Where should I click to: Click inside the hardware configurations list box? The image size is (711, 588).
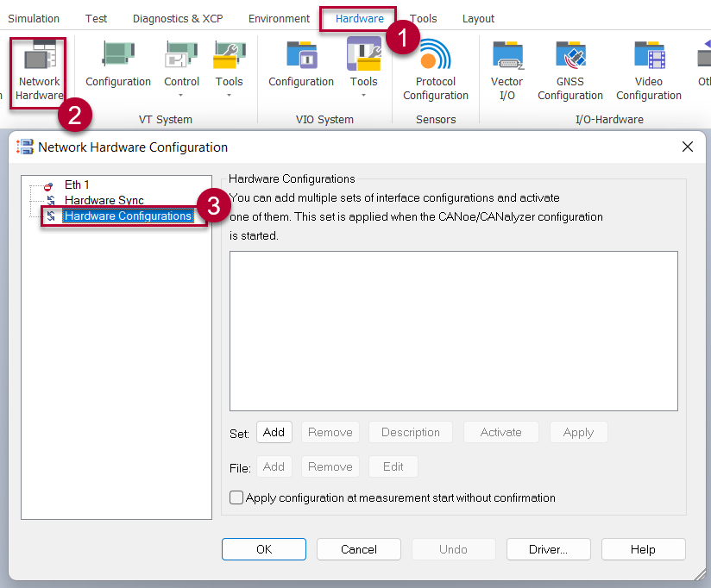453,330
